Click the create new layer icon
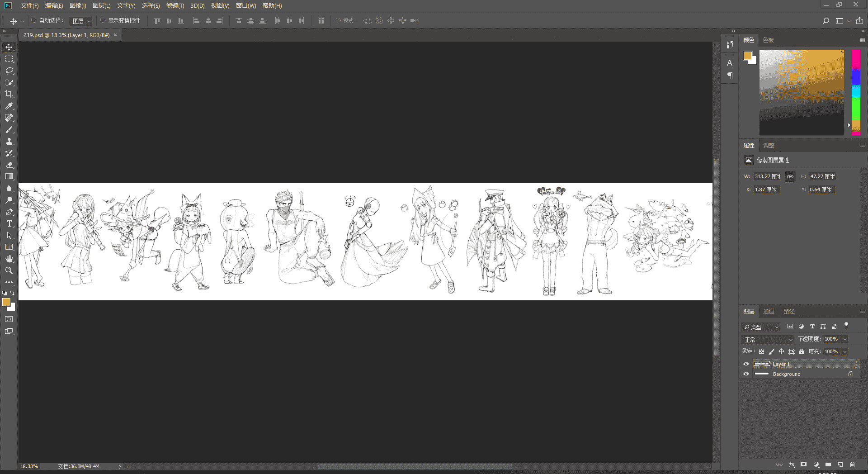 [840, 465]
